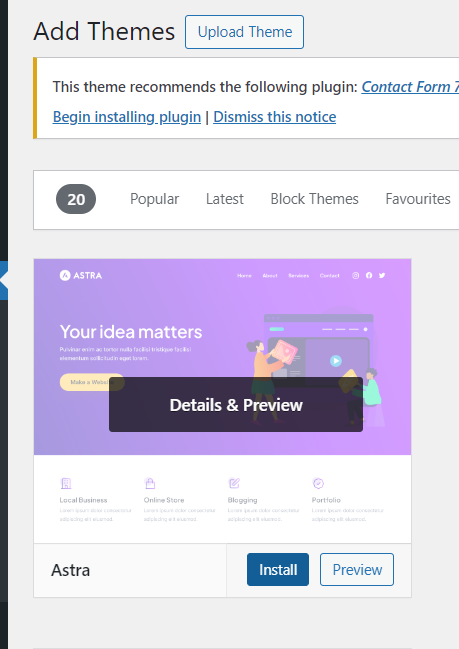459x649 pixels.
Task: Click Begin installing plugin link
Action: pyautogui.click(x=127, y=117)
